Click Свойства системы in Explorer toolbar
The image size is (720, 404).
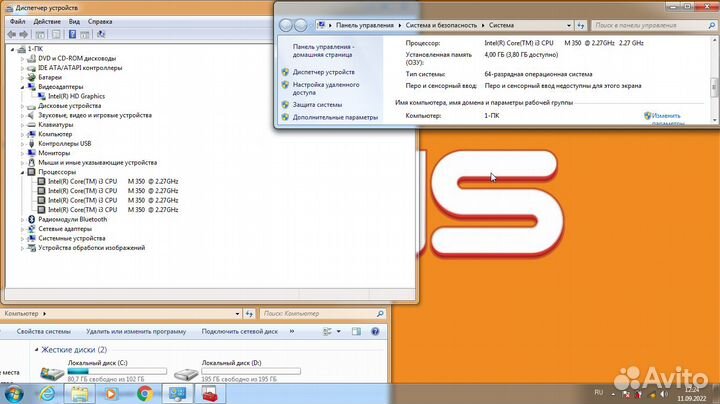click(44, 331)
